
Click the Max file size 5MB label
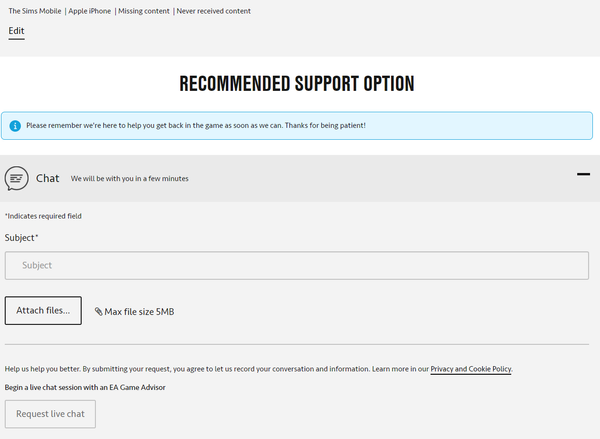tap(139, 312)
